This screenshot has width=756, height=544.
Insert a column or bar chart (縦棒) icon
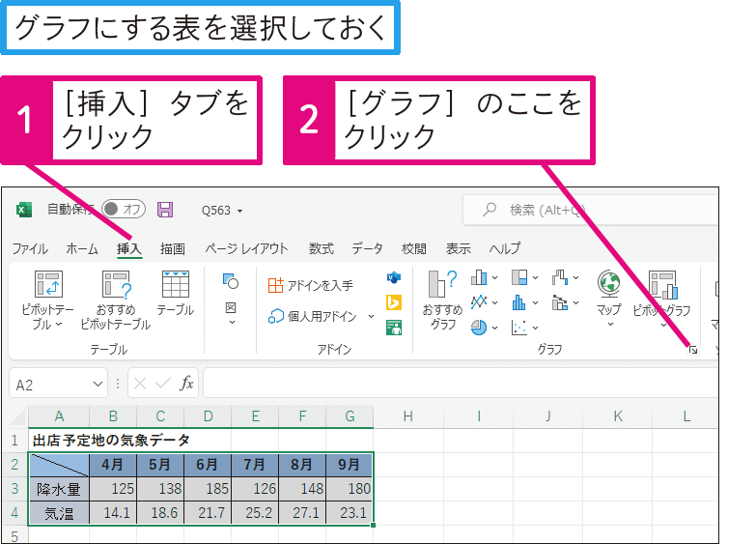pos(479,277)
